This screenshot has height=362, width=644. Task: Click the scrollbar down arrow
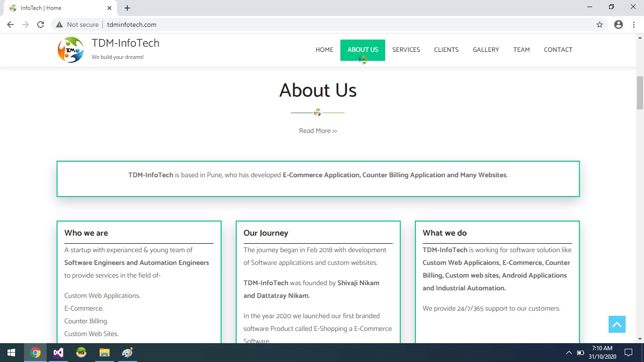pos(640,339)
